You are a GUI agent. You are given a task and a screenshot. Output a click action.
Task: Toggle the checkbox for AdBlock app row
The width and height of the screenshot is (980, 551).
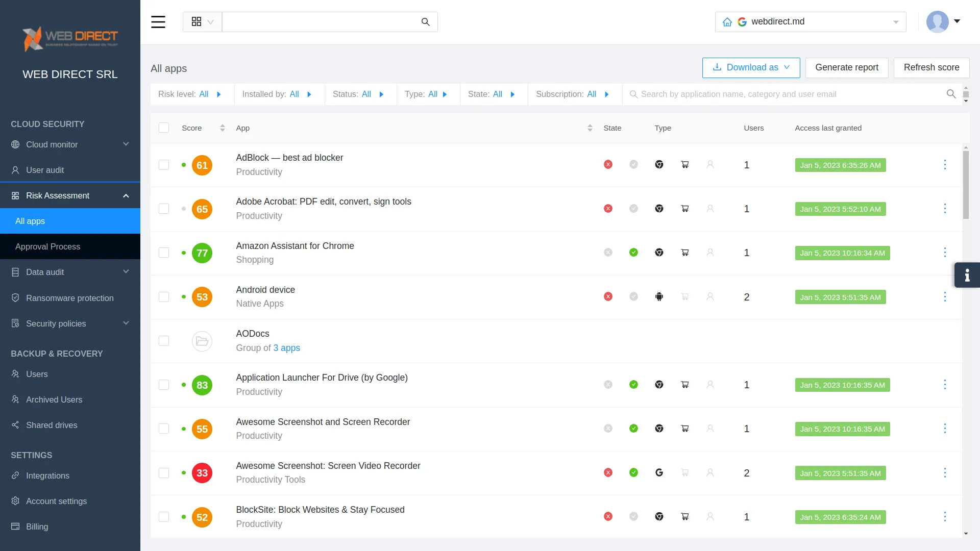coord(163,165)
